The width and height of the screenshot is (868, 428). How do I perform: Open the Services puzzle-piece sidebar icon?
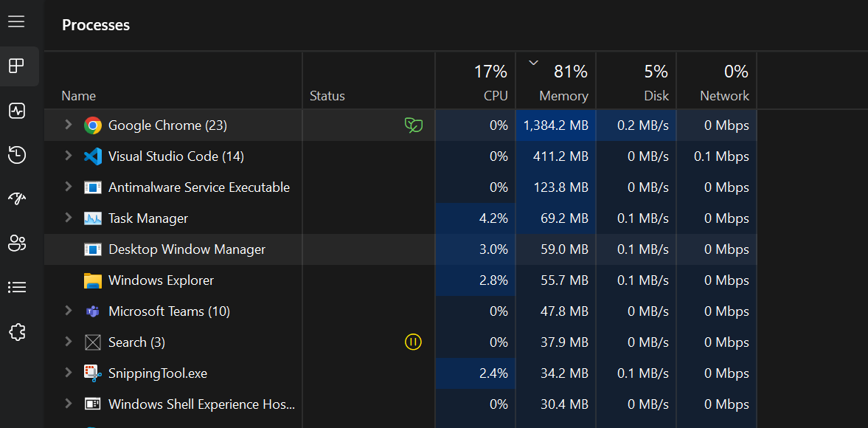pos(17,331)
